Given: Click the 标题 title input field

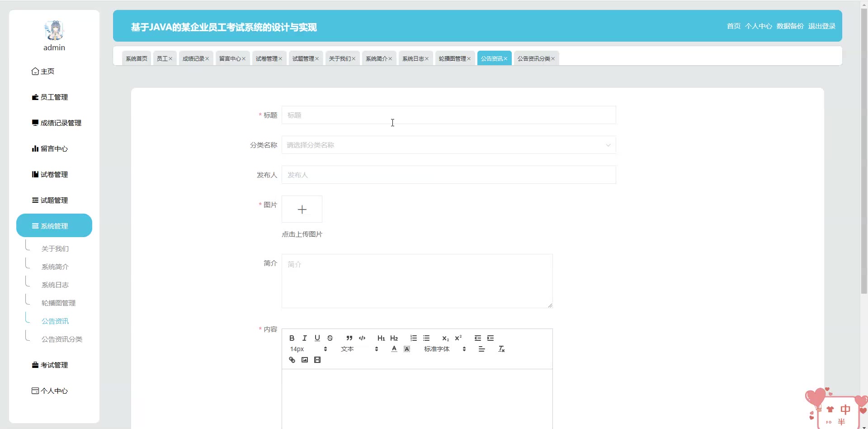Looking at the screenshot, I should click(448, 115).
